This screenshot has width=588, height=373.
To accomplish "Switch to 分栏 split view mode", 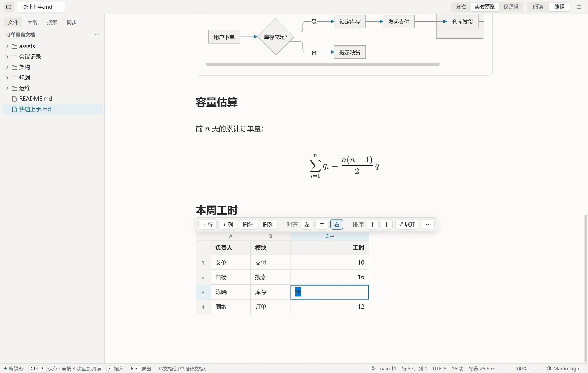I will (461, 7).
